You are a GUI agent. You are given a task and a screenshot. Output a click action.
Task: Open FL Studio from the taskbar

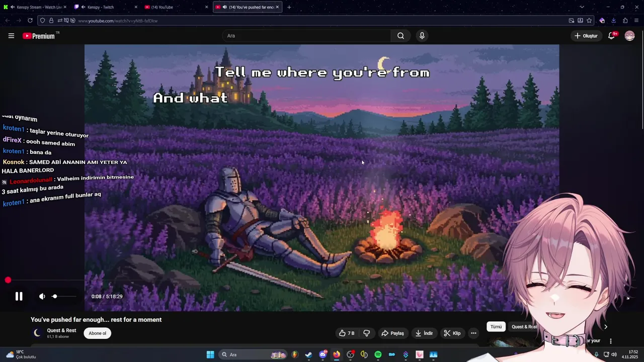click(295, 354)
